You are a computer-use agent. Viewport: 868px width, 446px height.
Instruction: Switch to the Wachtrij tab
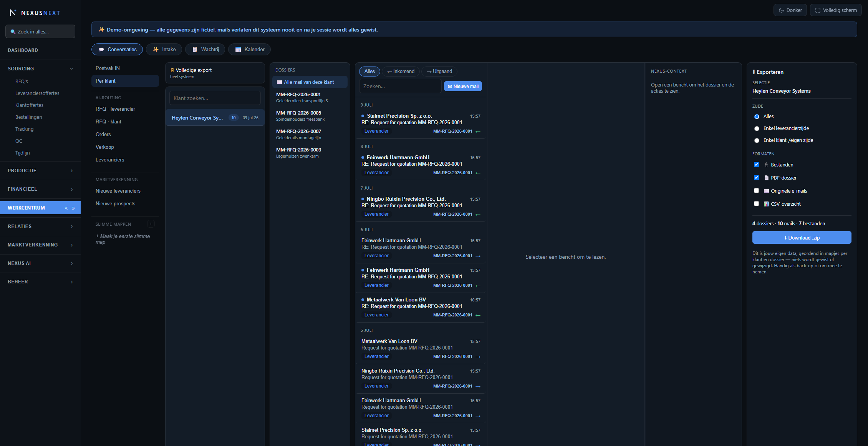click(x=205, y=50)
